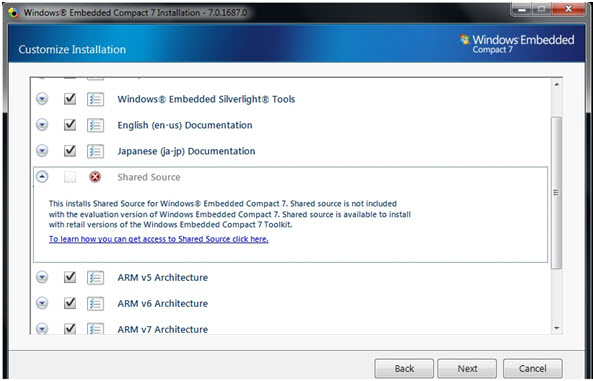Select ARM v7 Architecture label
This screenshot has width=593, height=381.
(x=163, y=329)
